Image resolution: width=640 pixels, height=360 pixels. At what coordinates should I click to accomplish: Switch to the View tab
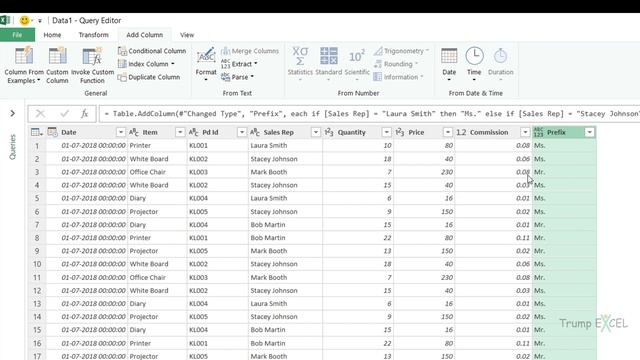[x=187, y=35]
